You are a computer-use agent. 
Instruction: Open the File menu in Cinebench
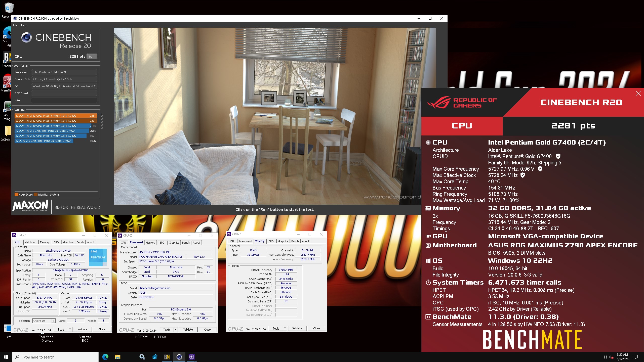point(15,25)
